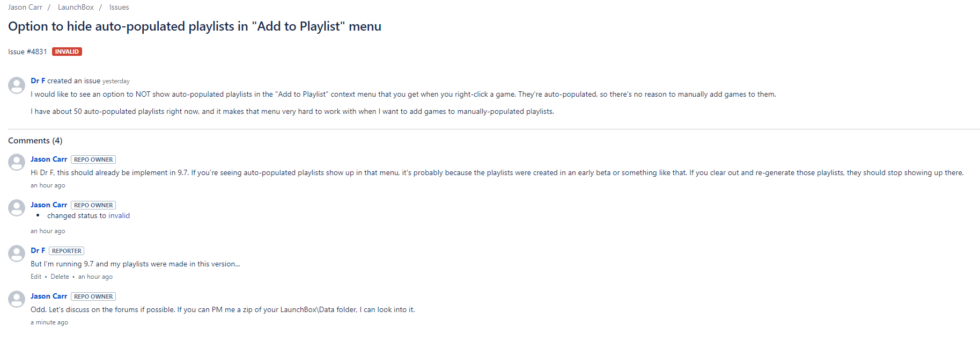Image resolution: width=980 pixels, height=340 pixels.
Task: Go to LaunchBox repository breadcrumb
Action: (x=76, y=7)
